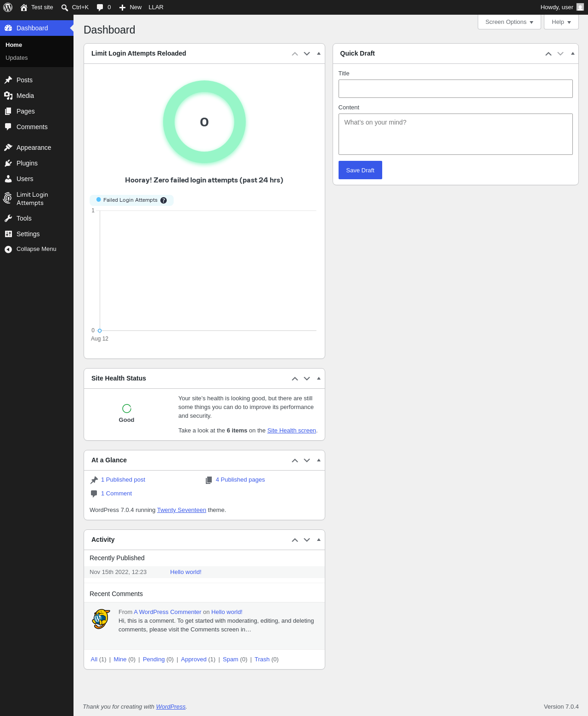Move At a Glance widget up

pyautogui.click(x=295, y=460)
